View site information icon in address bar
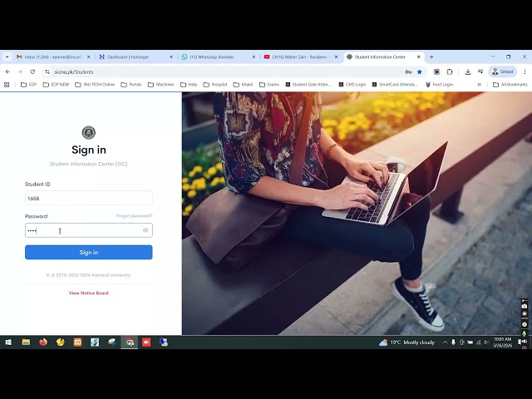532x399 pixels. click(x=47, y=72)
